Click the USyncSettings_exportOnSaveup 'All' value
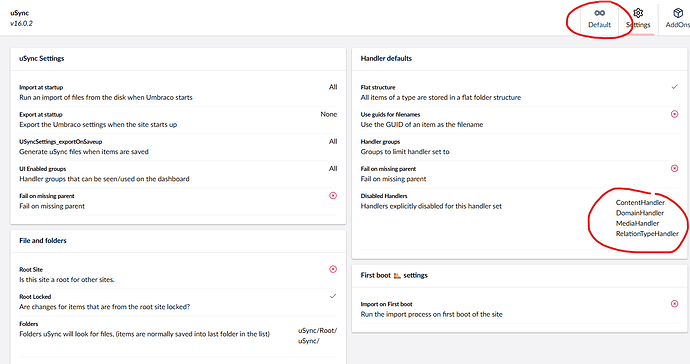 (333, 141)
